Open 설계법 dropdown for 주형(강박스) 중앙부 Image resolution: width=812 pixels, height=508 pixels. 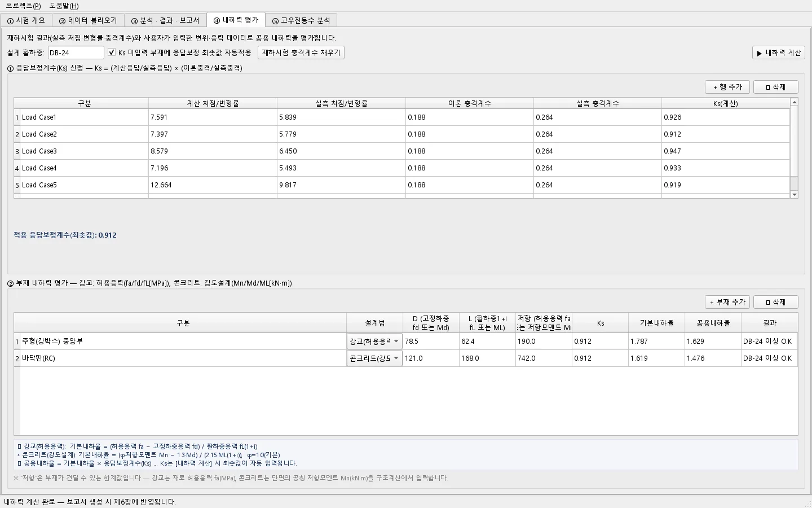tap(374, 341)
